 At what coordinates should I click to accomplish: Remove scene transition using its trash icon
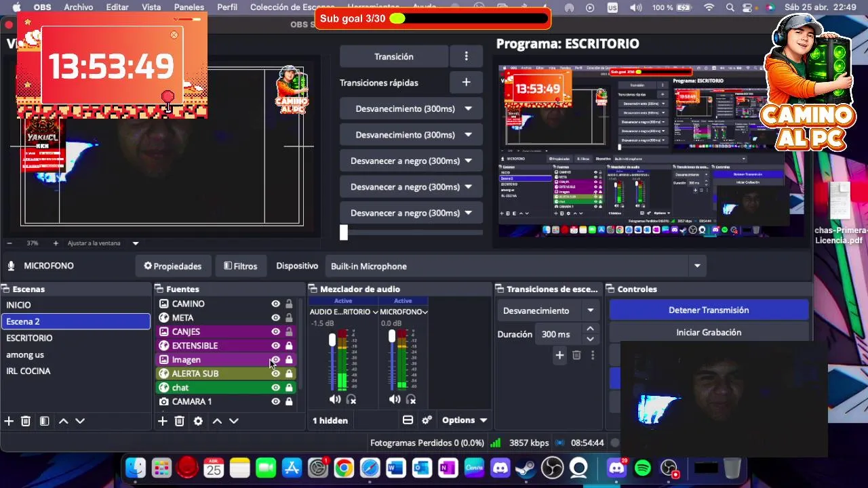576,354
